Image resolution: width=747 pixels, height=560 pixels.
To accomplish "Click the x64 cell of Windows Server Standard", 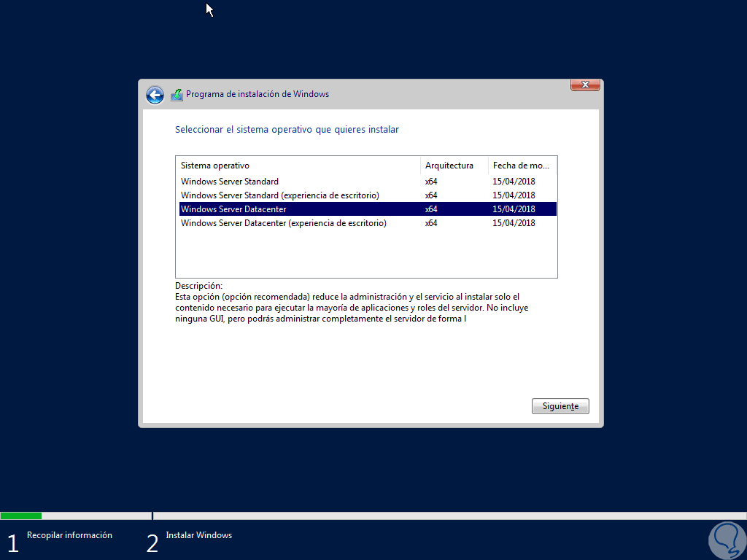I will 431,182.
